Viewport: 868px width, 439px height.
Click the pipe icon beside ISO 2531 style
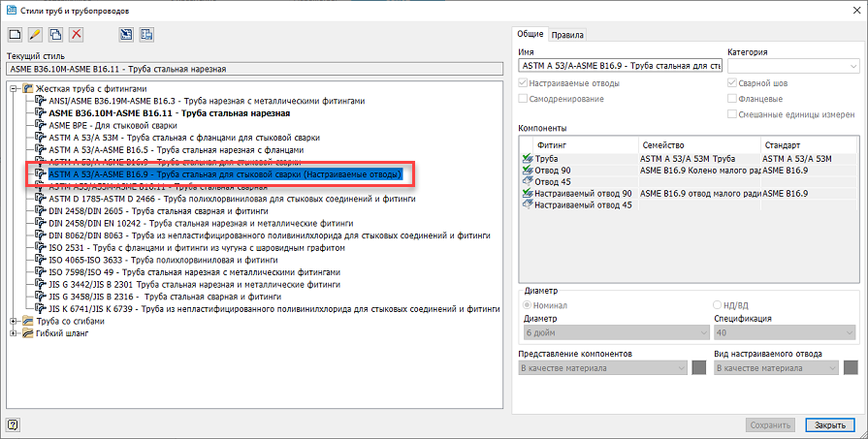pyautogui.click(x=41, y=248)
